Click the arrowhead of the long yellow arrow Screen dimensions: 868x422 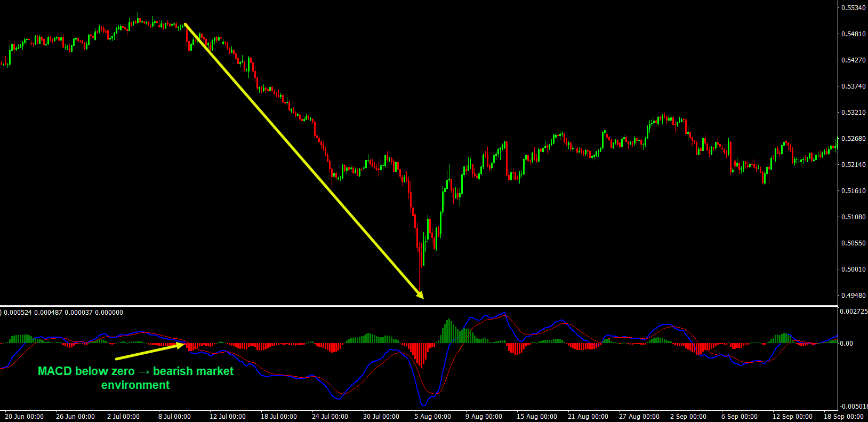coord(420,295)
